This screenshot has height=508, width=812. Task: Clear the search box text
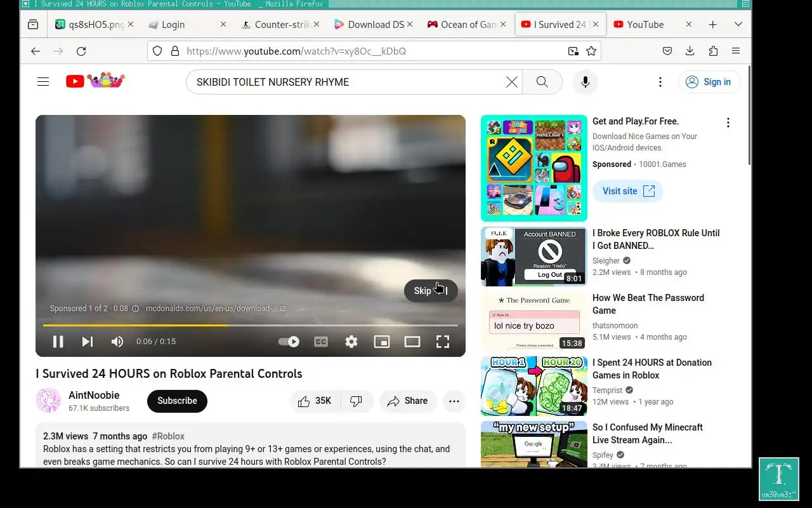pyautogui.click(x=511, y=82)
